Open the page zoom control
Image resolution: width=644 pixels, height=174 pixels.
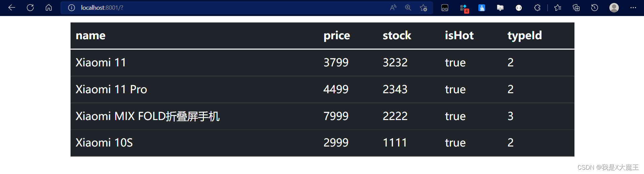[x=408, y=8]
